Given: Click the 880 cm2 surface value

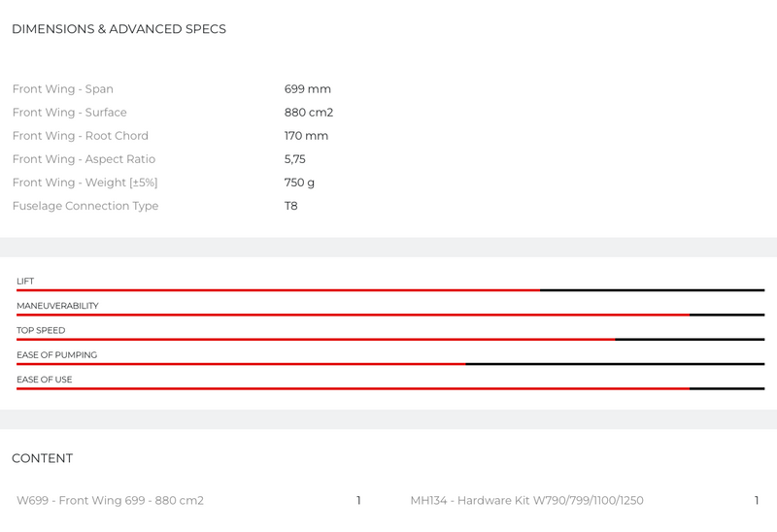Looking at the screenshot, I should pyautogui.click(x=309, y=113).
